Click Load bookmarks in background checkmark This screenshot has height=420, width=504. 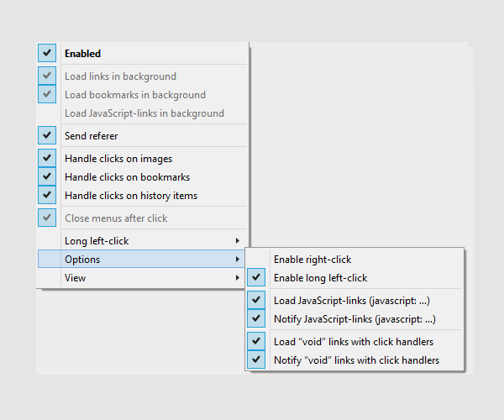pyautogui.click(x=47, y=94)
